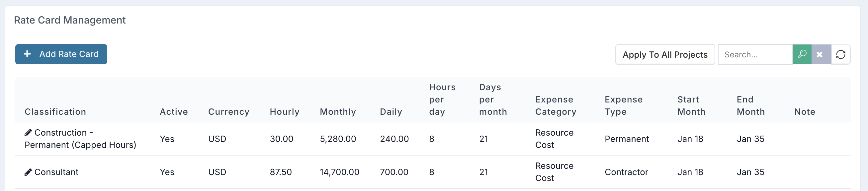Click the plus icon on Add Rate Card

tap(28, 54)
